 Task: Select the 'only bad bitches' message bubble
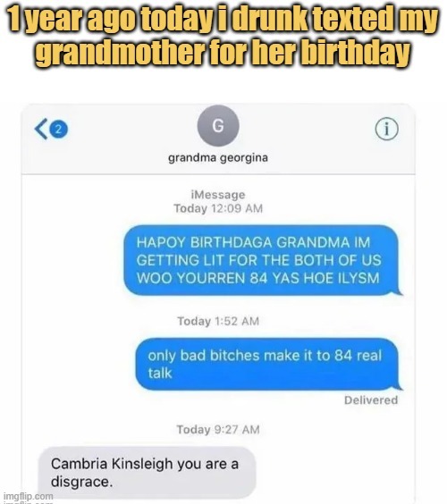point(268,365)
